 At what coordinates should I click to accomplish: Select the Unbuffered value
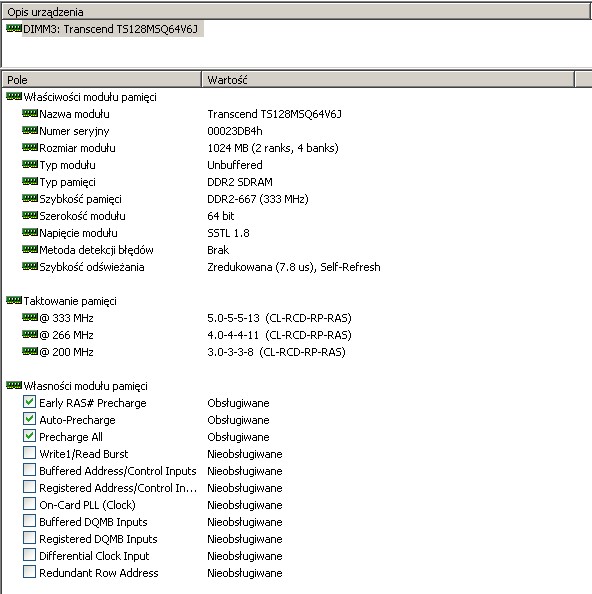235,165
